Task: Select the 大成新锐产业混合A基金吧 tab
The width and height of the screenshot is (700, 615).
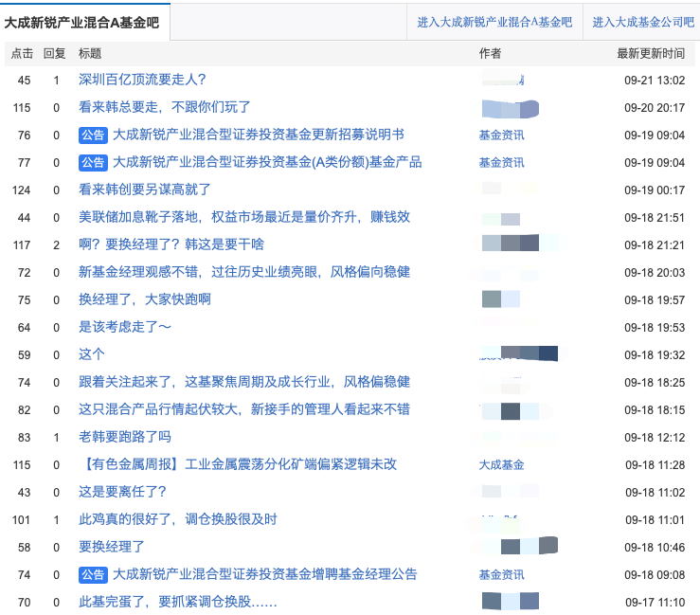Action: (x=82, y=23)
